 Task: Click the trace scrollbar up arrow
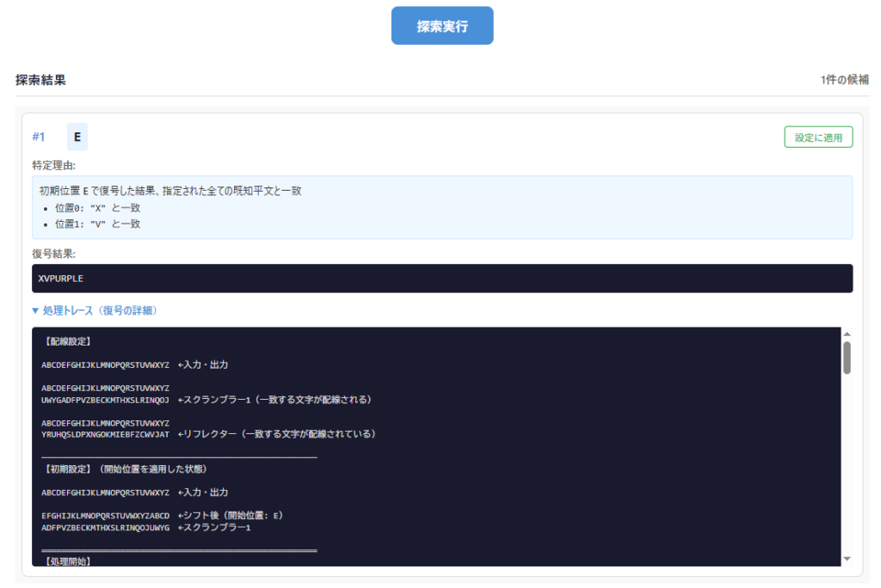pyautogui.click(x=847, y=334)
